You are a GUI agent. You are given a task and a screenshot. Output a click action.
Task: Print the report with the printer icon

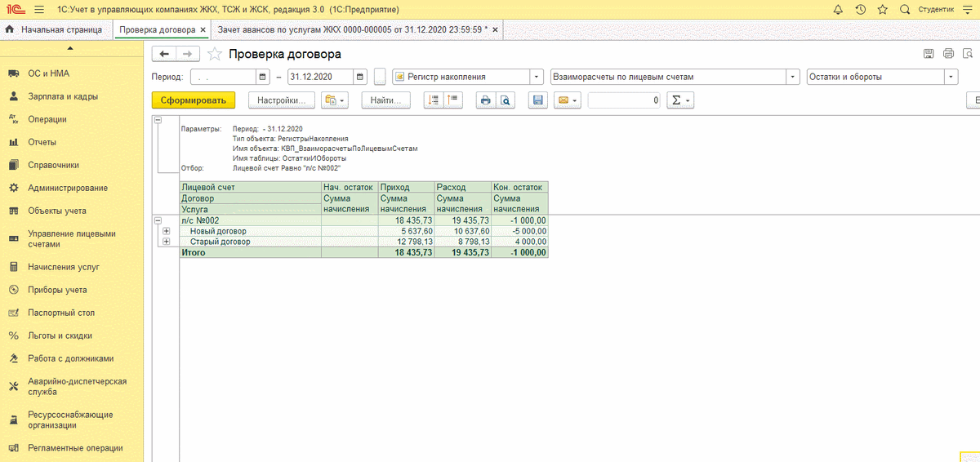[486, 100]
